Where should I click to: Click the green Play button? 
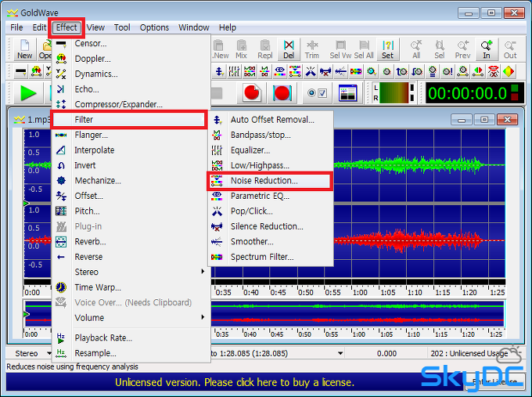(28, 92)
